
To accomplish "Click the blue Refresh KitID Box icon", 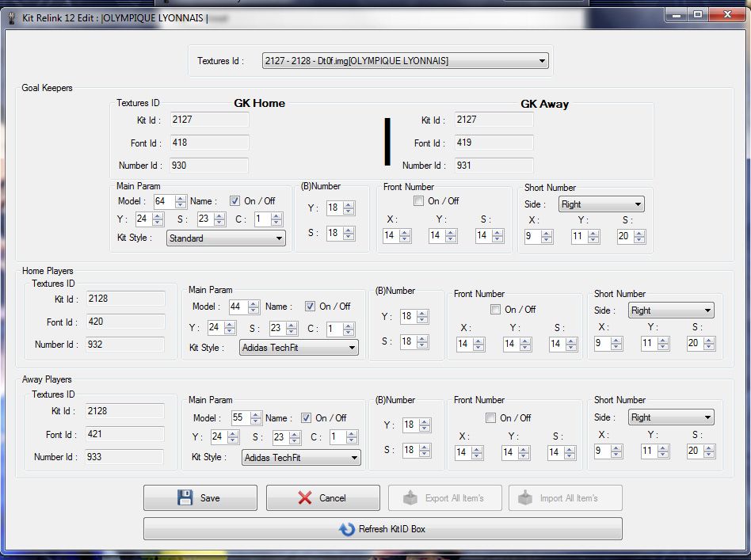I will [346, 529].
